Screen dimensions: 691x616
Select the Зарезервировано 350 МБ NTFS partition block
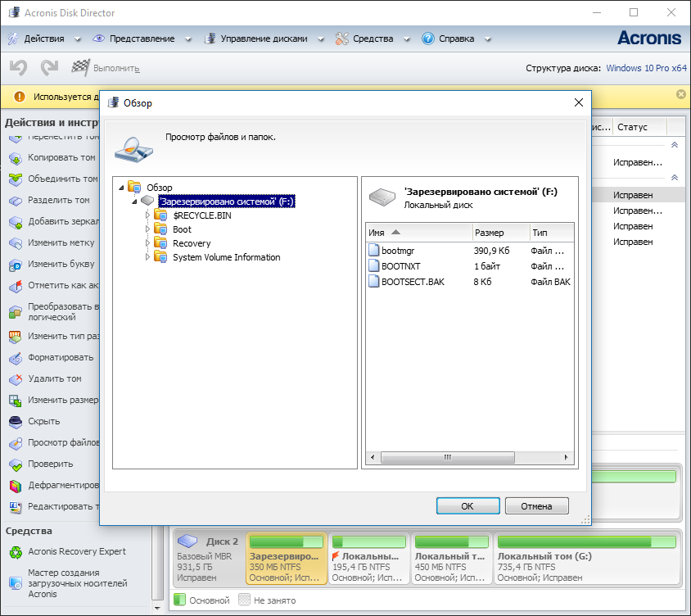coord(287,558)
